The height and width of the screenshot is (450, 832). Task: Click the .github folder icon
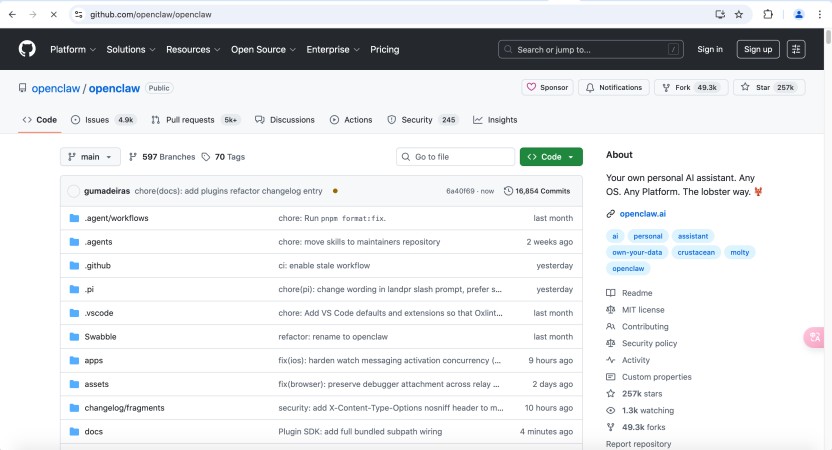(x=74, y=266)
